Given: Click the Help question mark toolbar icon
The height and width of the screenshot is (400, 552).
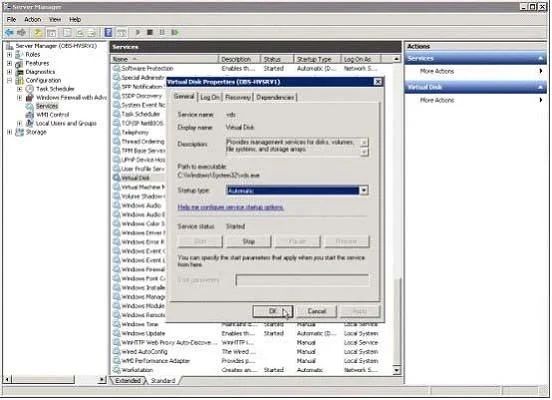Looking at the screenshot, I should click(108, 33).
